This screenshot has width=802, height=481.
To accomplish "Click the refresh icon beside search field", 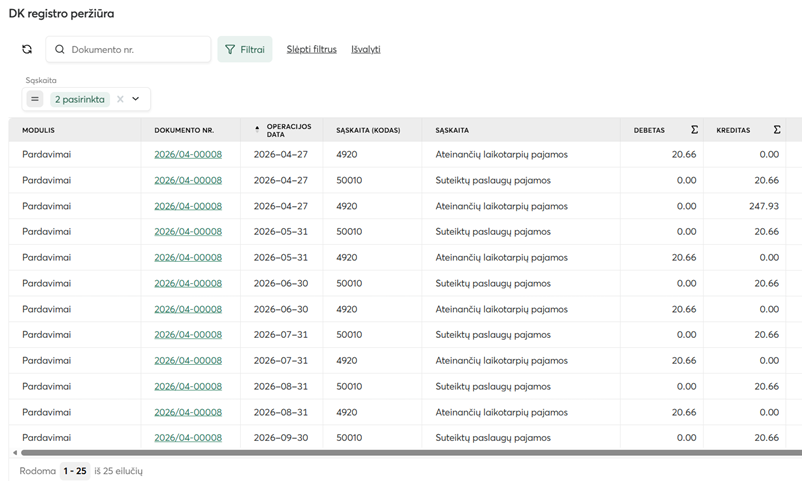I will coord(27,49).
